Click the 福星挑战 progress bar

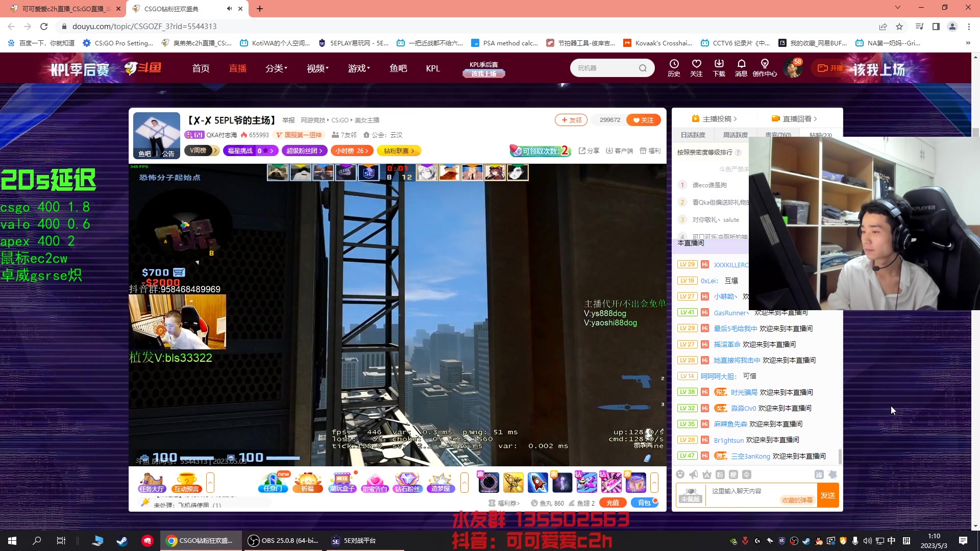click(250, 151)
